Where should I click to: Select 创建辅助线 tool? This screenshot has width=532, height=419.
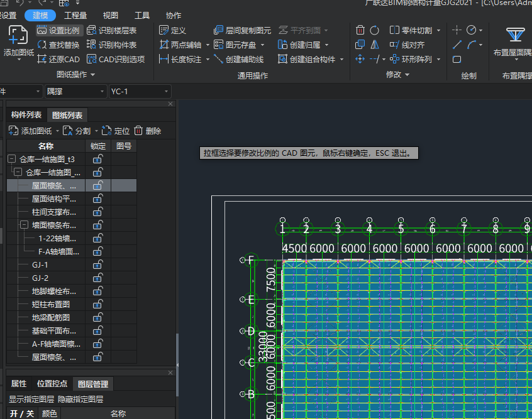click(239, 59)
